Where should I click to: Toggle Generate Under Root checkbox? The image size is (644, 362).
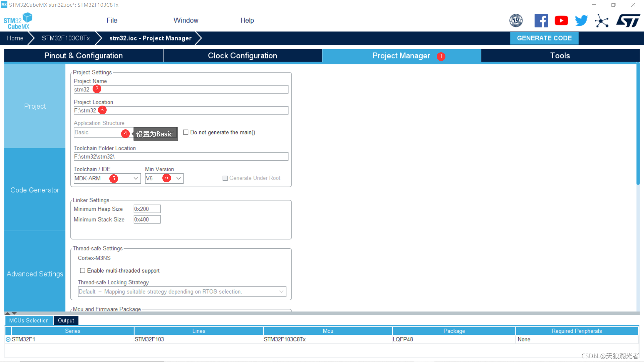[x=225, y=178]
